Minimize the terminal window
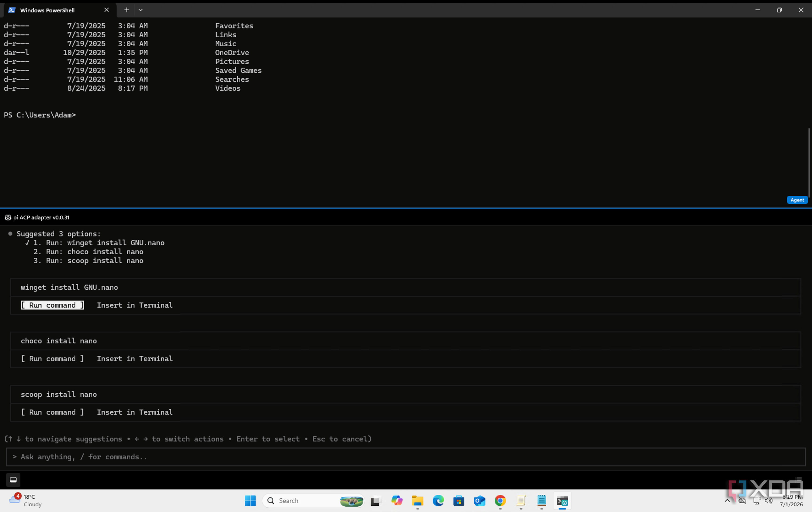This screenshot has height=512, width=812. pyautogui.click(x=758, y=10)
